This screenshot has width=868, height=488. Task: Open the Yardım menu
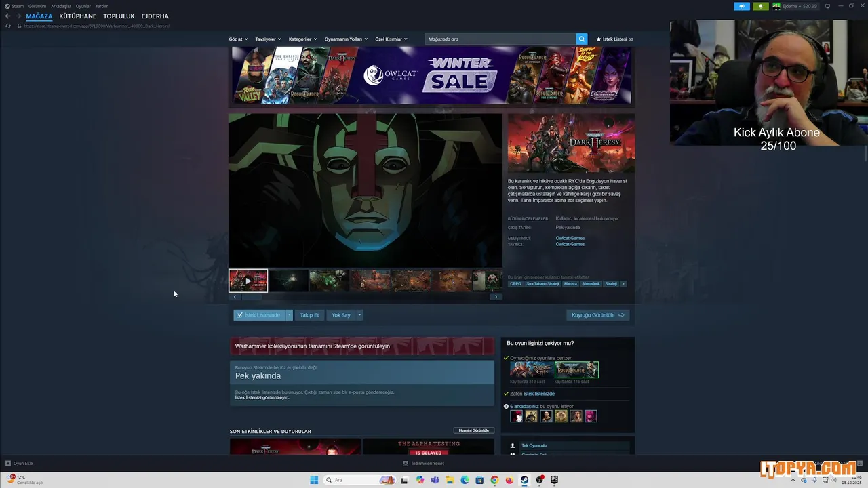102,6
